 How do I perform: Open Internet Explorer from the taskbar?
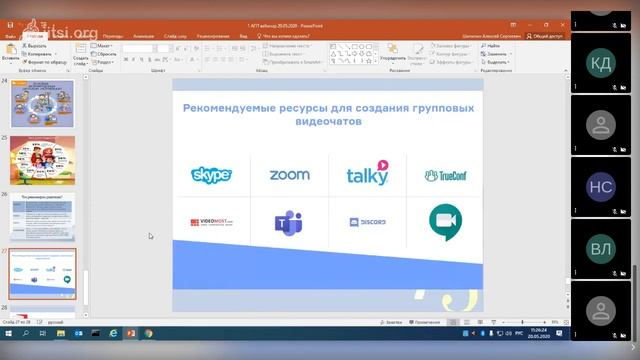point(113,333)
